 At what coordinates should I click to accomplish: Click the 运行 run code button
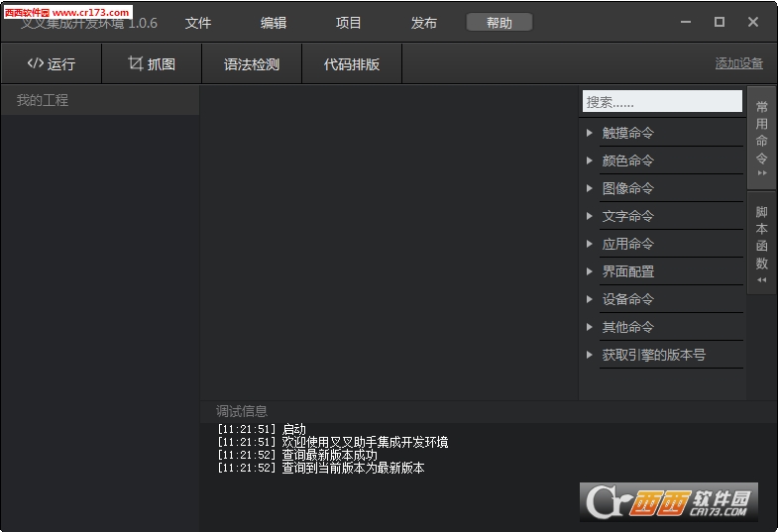tap(52, 63)
